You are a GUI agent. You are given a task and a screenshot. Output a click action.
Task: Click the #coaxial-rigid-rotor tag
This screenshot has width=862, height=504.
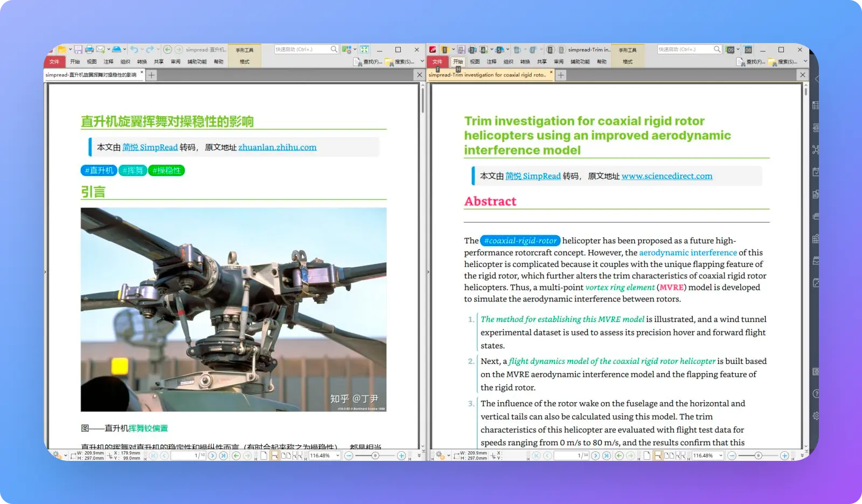coord(520,241)
